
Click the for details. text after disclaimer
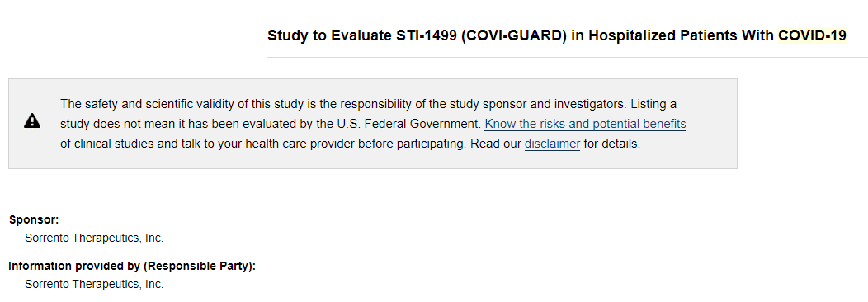(x=611, y=144)
